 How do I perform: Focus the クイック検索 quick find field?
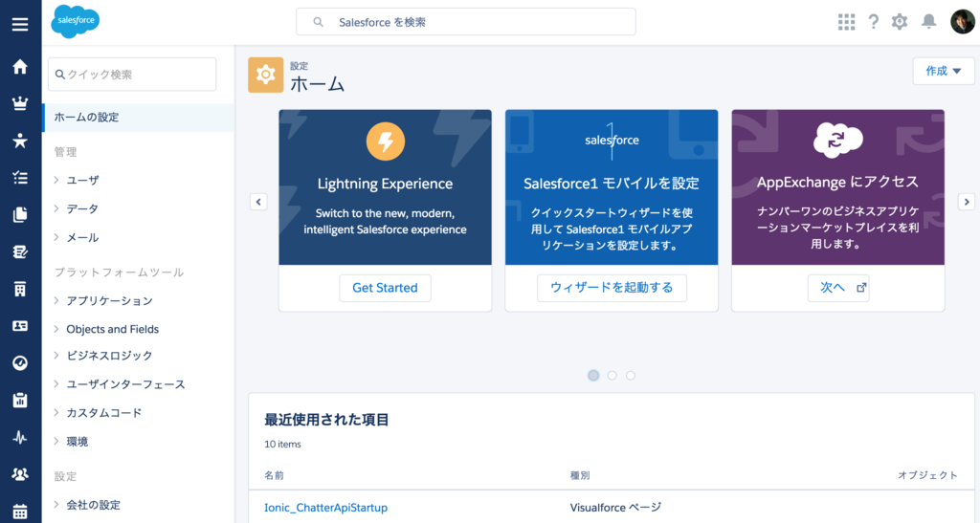point(132,75)
